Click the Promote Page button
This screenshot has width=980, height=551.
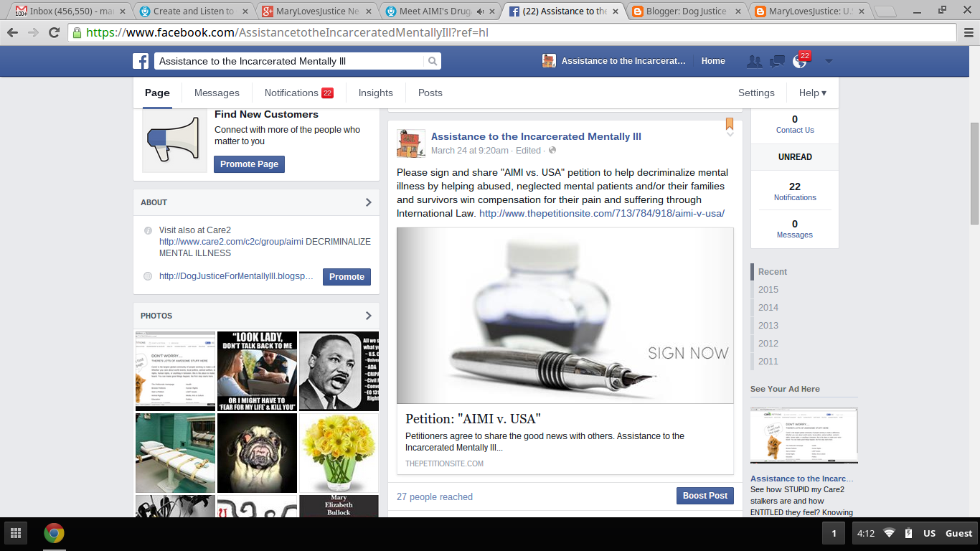(249, 164)
